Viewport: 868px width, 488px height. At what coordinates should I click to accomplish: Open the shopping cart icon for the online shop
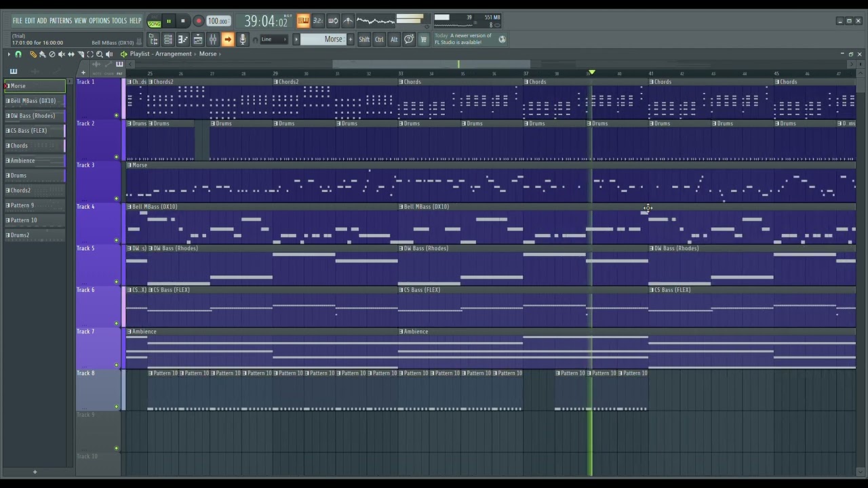click(x=424, y=39)
